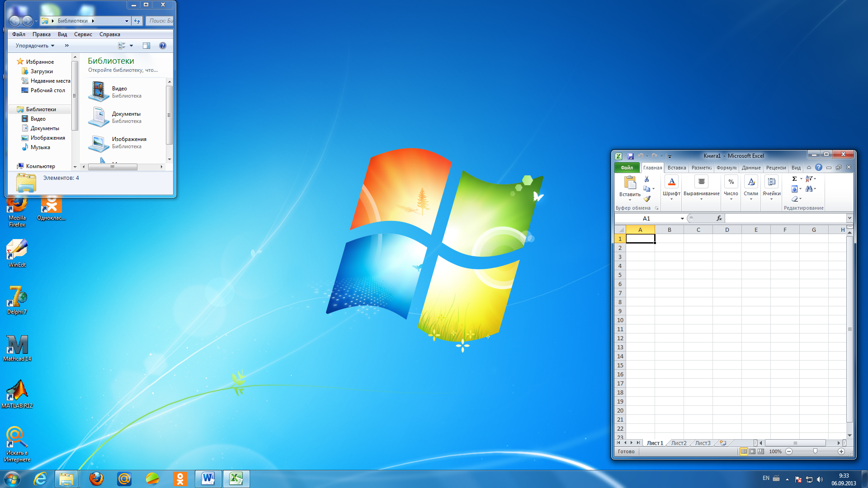
Task: Click the EN language indicator in the taskbar
Action: (x=766, y=478)
